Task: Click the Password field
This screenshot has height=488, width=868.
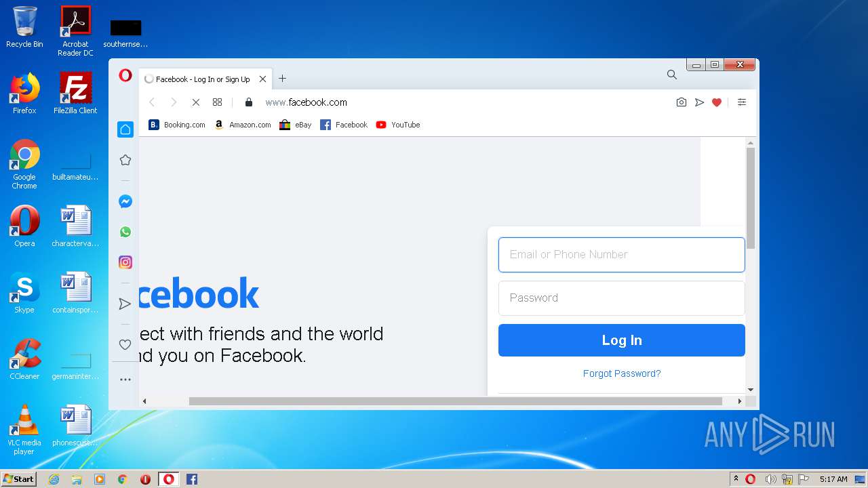Action: point(621,298)
